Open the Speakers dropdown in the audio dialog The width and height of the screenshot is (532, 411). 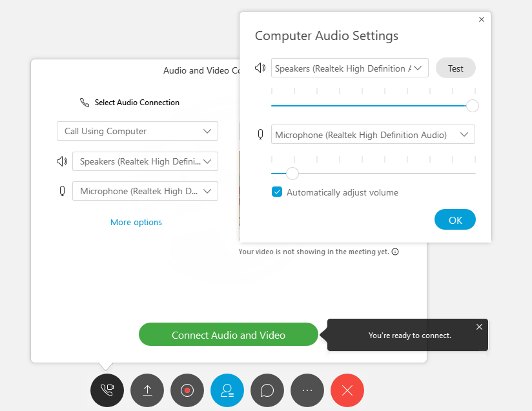click(349, 67)
